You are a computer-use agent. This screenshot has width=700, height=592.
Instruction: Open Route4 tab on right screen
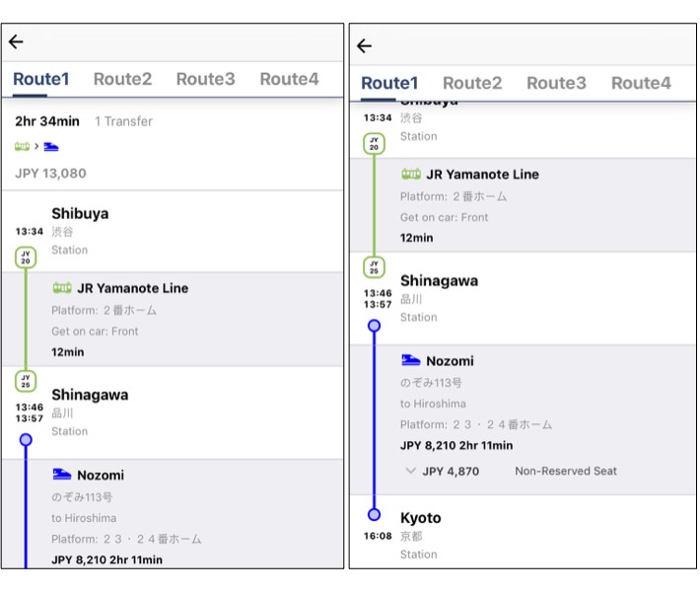coord(641,83)
